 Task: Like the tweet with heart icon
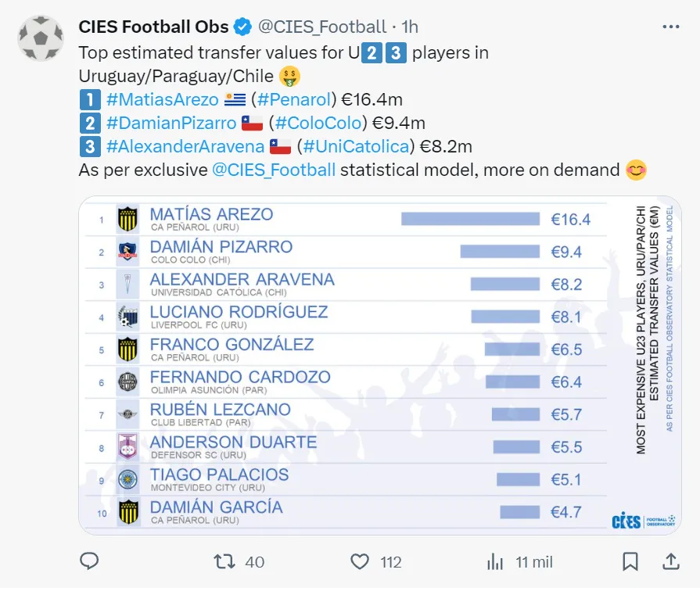(x=359, y=561)
